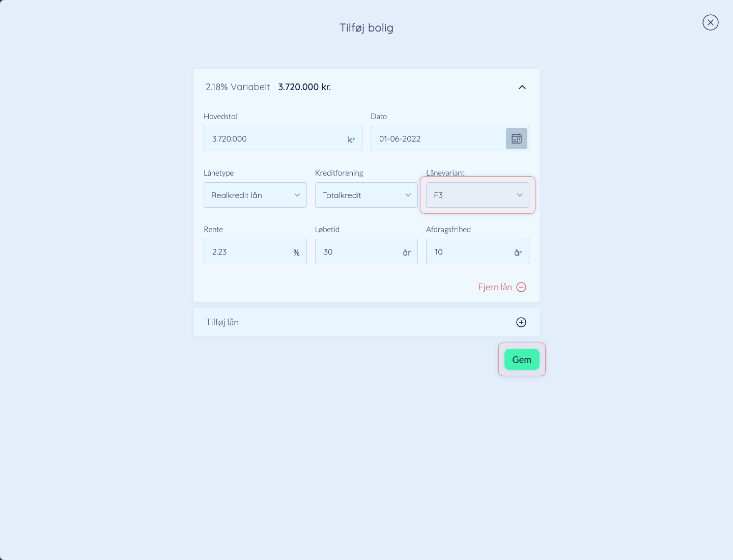733x560 pixels.
Task: Open the Lånetype dropdown
Action: 255,195
